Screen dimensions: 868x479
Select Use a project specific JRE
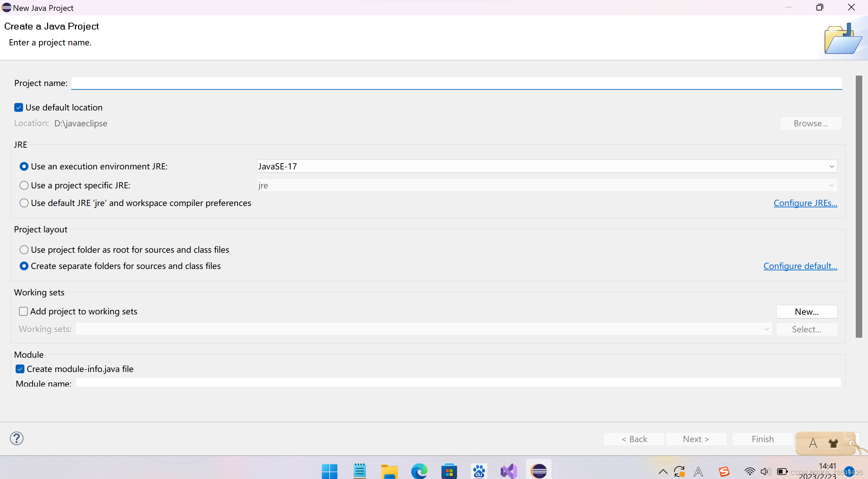[24, 185]
